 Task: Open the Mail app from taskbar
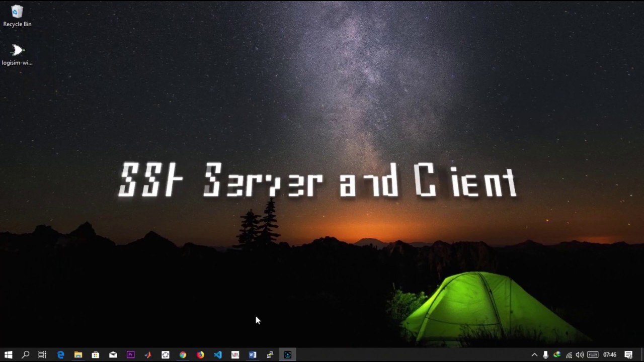(x=113, y=355)
